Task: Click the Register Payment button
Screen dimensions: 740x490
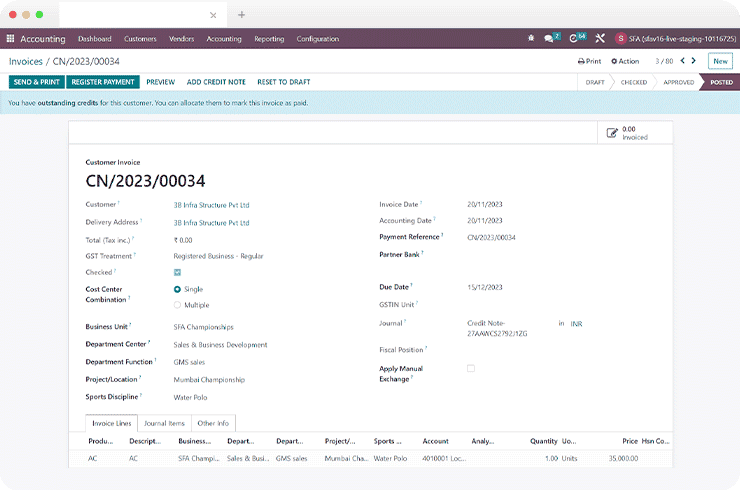Action: pyautogui.click(x=103, y=82)
